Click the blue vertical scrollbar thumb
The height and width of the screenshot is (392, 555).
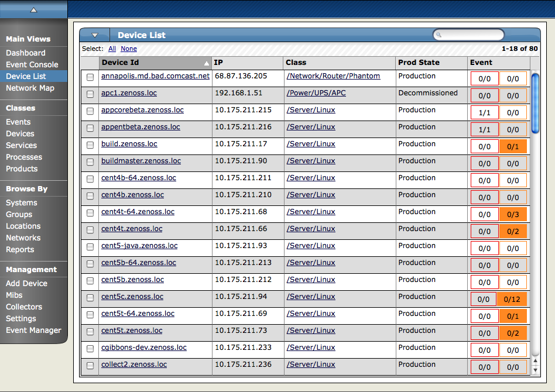coord(535,104)
